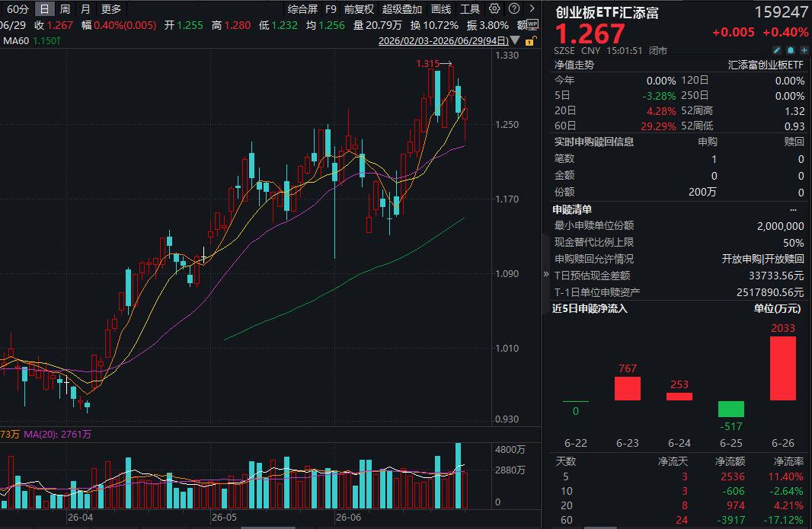Image resolution: width=812 pixels, height=529 pixels.
Task: Click the 26-05 date axis label
Action: coord(224,517)
